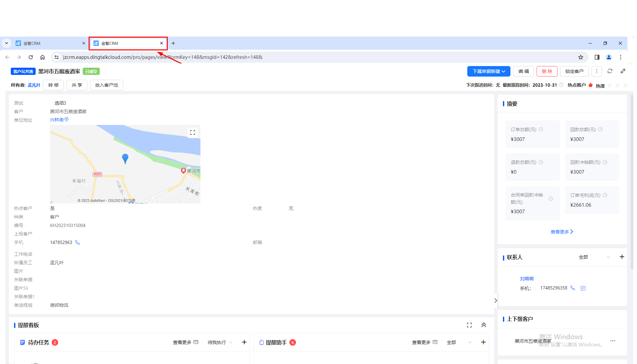Image resolution: width=637 pixels, height=364 pixels.
Task: Click the 客户公共池 tag
Action: click(23, 71)
